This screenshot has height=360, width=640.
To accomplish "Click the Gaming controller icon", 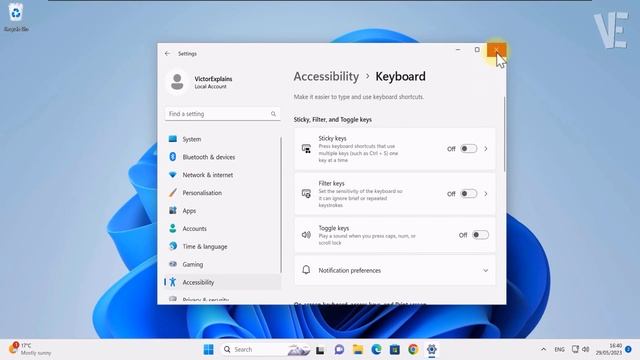I will point(173,264).
